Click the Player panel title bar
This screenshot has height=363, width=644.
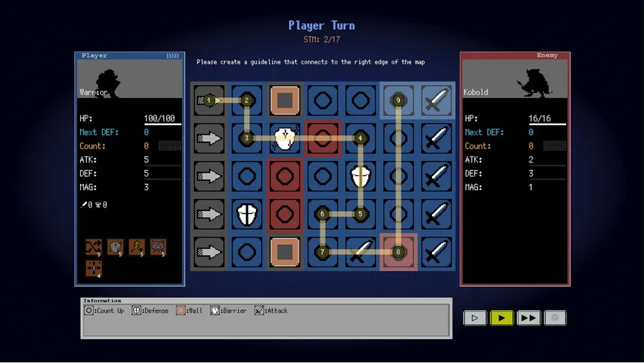pyautogui.click(x=130, y=55)
